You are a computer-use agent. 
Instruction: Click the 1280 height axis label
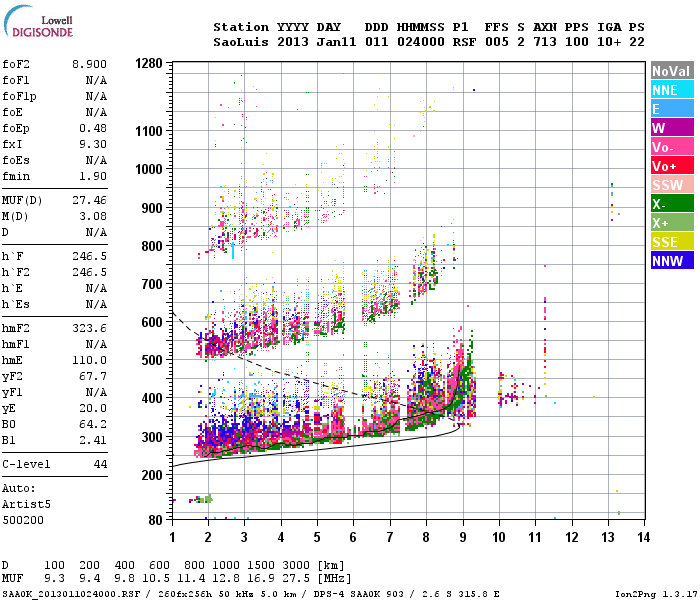[x=149, y=64]
